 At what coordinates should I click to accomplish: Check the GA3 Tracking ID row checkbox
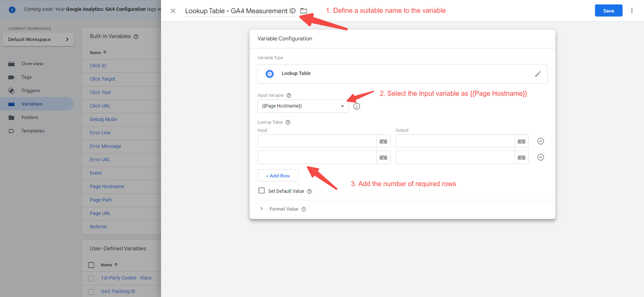(91, 291)
